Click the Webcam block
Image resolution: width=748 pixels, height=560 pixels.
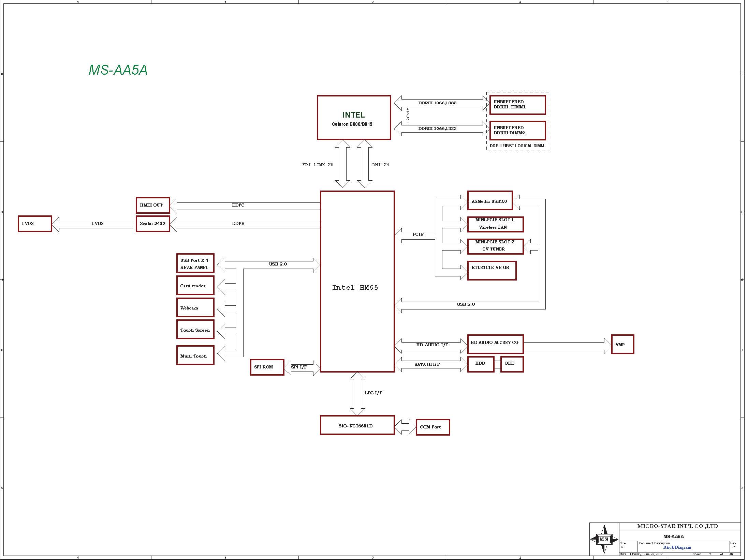tap(195, 307)
